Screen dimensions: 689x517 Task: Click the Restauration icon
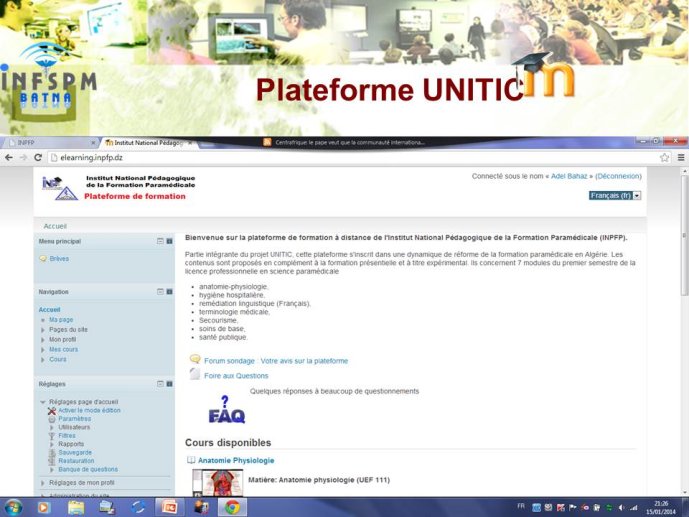point(52,461)
